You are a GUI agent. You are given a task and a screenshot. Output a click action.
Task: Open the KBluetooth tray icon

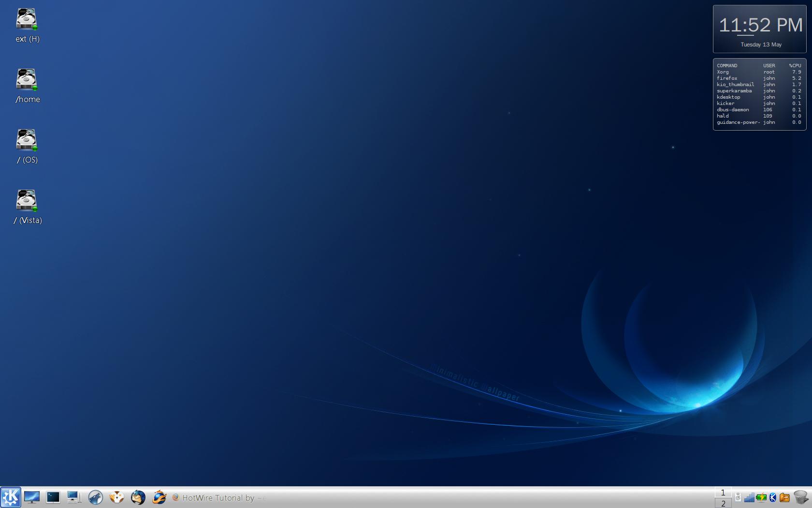point(773,497)
